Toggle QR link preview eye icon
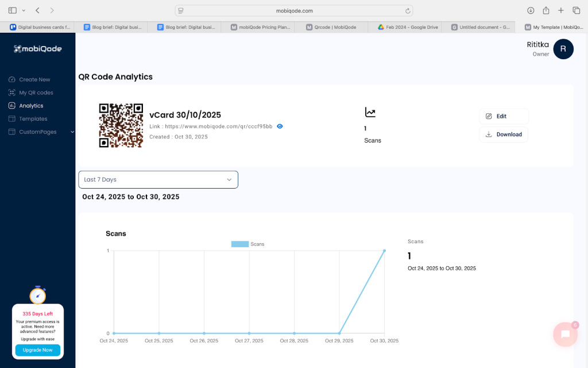Viewport: 588px width, 368px height. [280, 126]
